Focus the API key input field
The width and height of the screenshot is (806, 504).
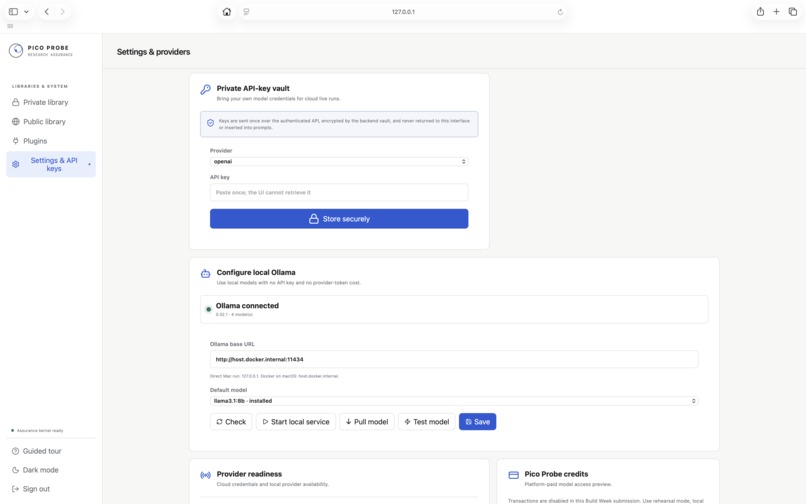pyautogui.click(x=339, y=192)
